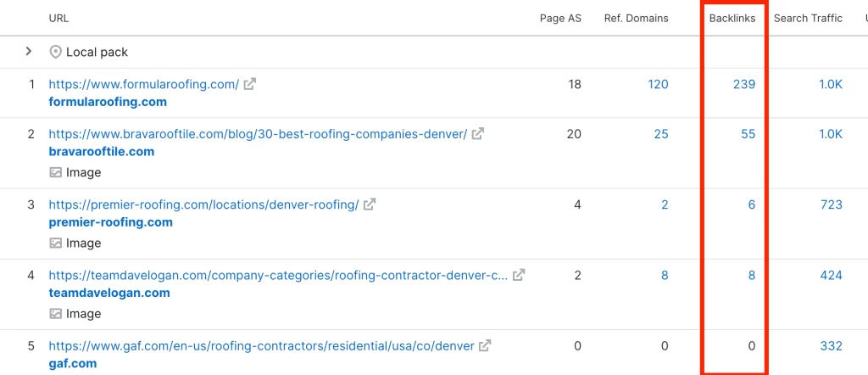Open 2 referring domains for premier-roofing.com
The image size is (868, 375).
pos(665,204)
